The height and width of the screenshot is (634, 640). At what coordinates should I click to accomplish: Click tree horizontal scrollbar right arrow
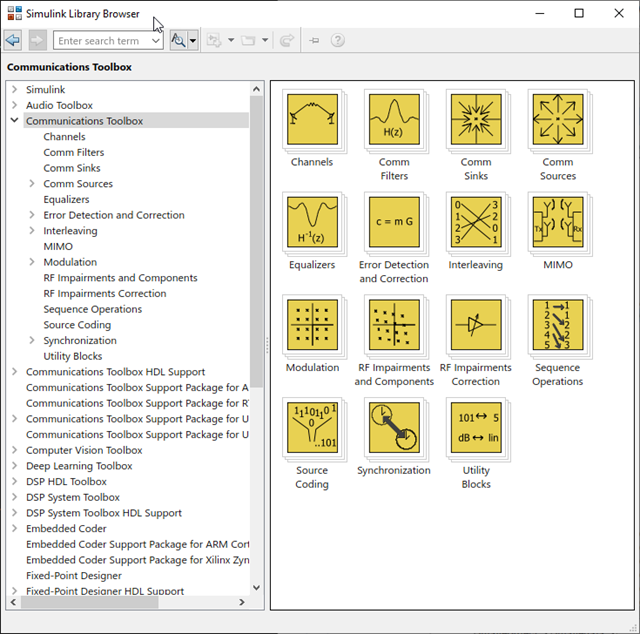242,602
